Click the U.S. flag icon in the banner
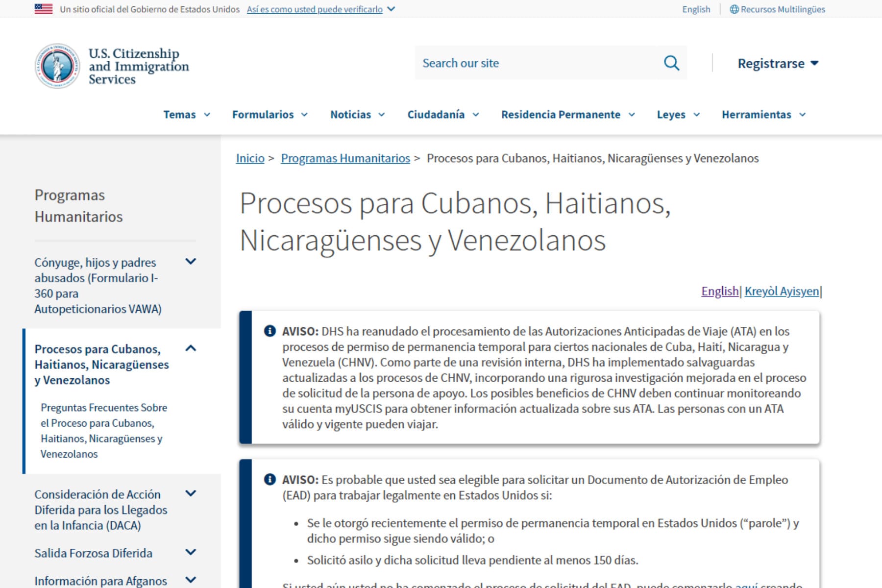The width and height of the screenshot is (882, 588). click(43, 8)
